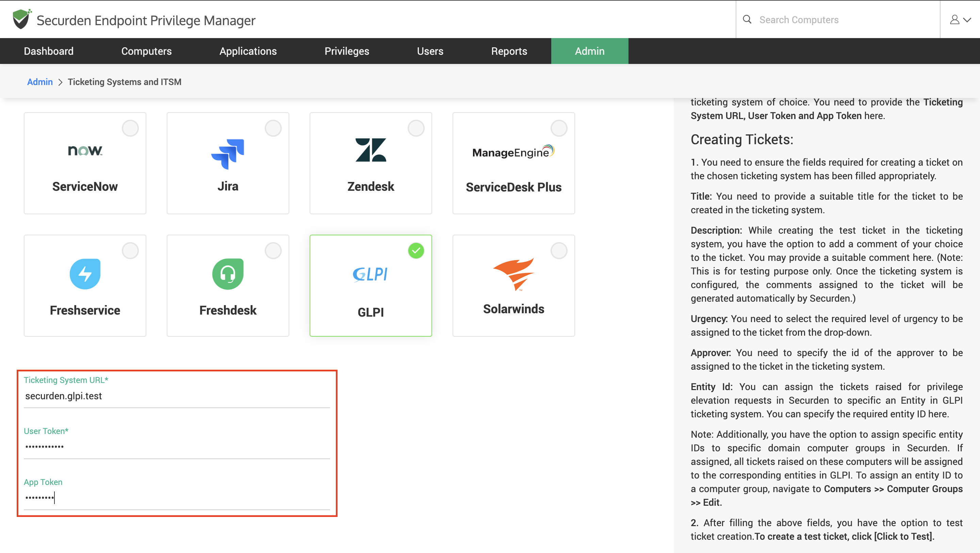Screen dimensions: 980x553
Task: Click the ServiceDesk Plus card label
Action: [x=513, y=187]
